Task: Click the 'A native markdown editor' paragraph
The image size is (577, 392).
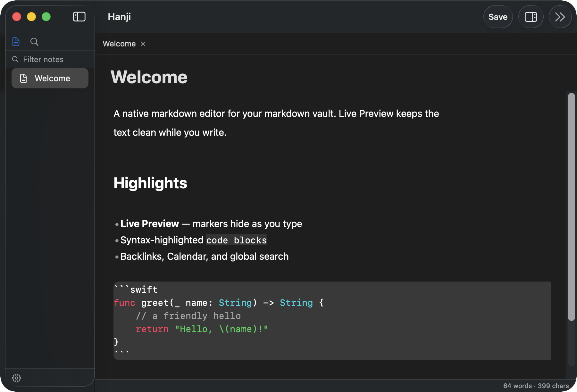Action: click(276, 123)
